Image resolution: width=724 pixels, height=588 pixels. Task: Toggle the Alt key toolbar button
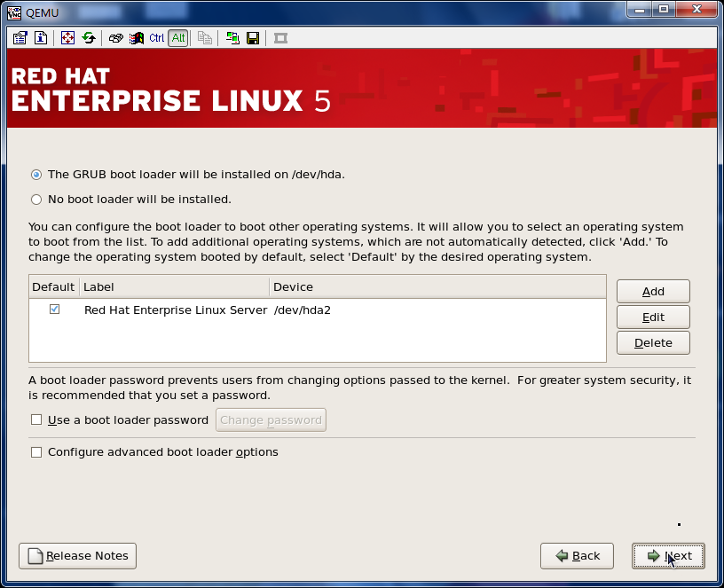(178, 38)
